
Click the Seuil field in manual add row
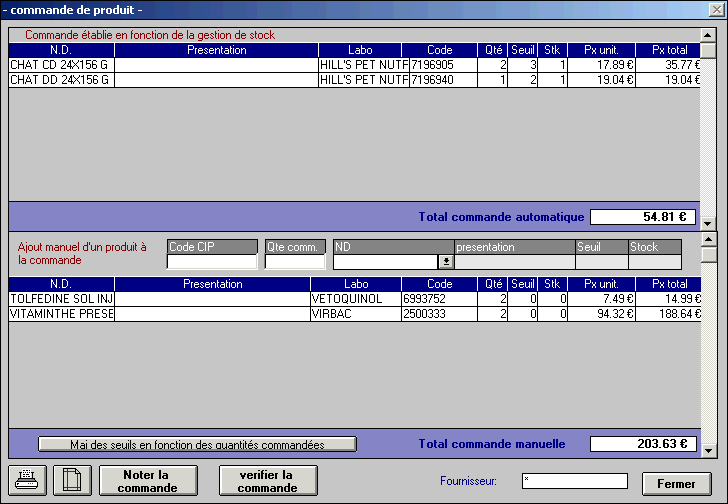pyautogui.click(x=602, y=262)
